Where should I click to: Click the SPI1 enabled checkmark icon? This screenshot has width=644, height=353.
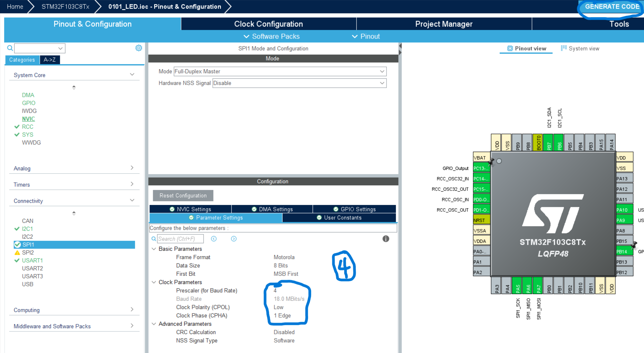18,244
